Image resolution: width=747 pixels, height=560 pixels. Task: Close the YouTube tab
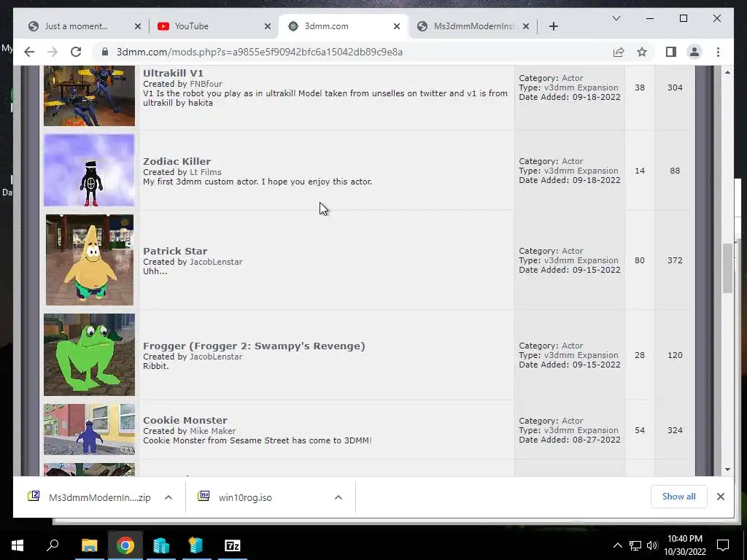[268, 26]
